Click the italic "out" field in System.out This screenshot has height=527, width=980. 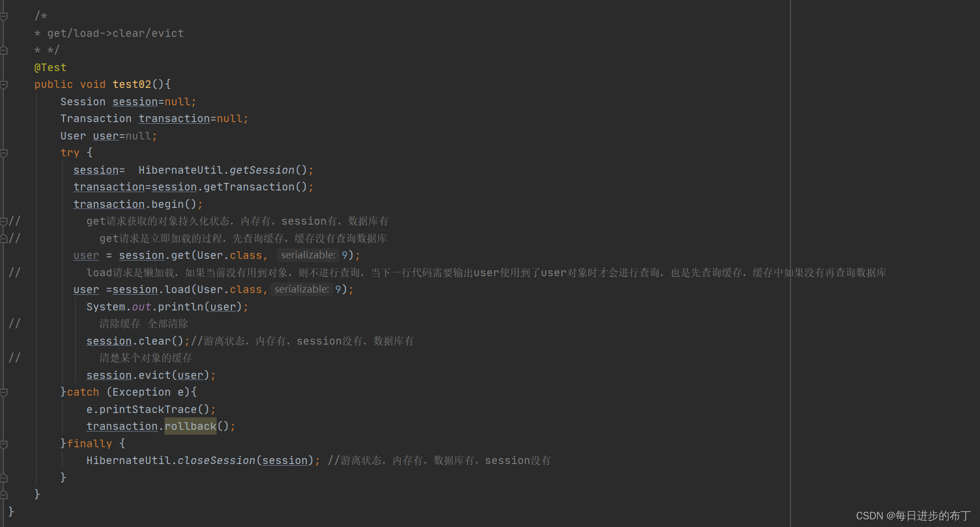point(142,307)
